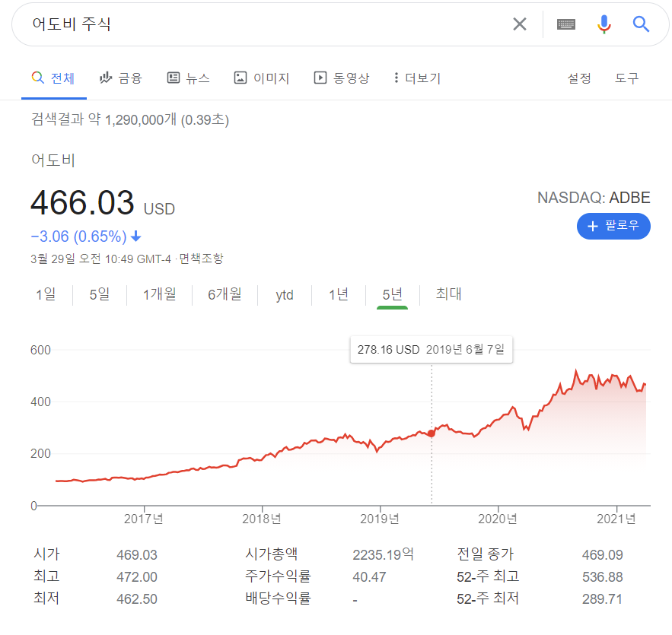The height and width of the screenshot is (635, 672).
Task: Click the 2017년 axis label
Action: 144,519
